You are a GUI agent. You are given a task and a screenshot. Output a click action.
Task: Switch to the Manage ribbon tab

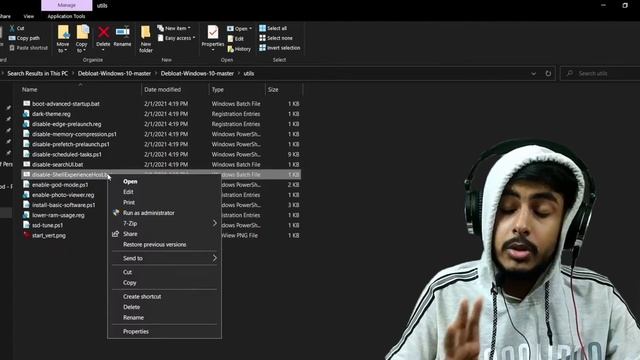67,5
